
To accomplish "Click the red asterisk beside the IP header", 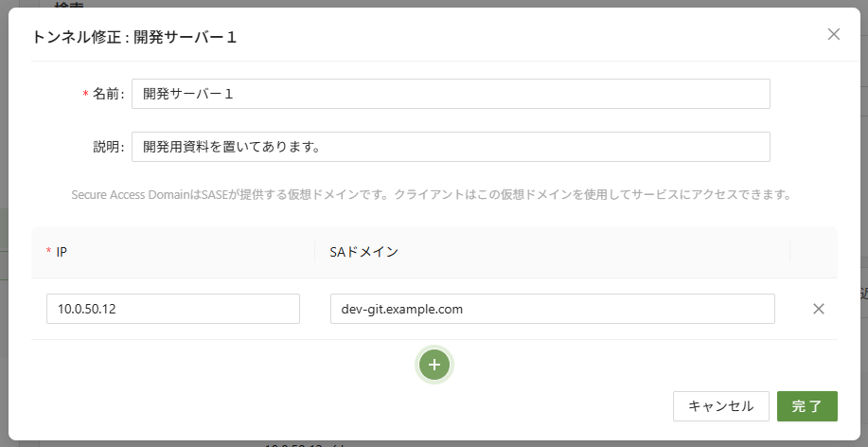I will point(48,252).
